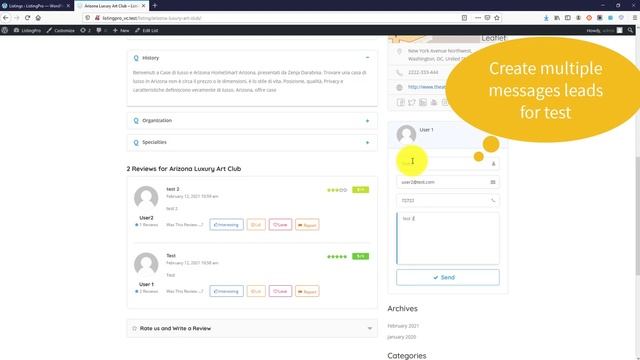This screenshot has width=640, height=360.
Task: Report the User 1 Test review
Action: (307, 291)
